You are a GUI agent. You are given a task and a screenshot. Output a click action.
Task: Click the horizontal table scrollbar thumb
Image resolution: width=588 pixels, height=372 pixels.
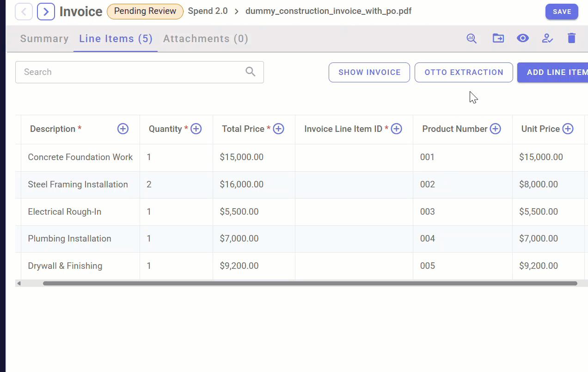click(310, 283)
